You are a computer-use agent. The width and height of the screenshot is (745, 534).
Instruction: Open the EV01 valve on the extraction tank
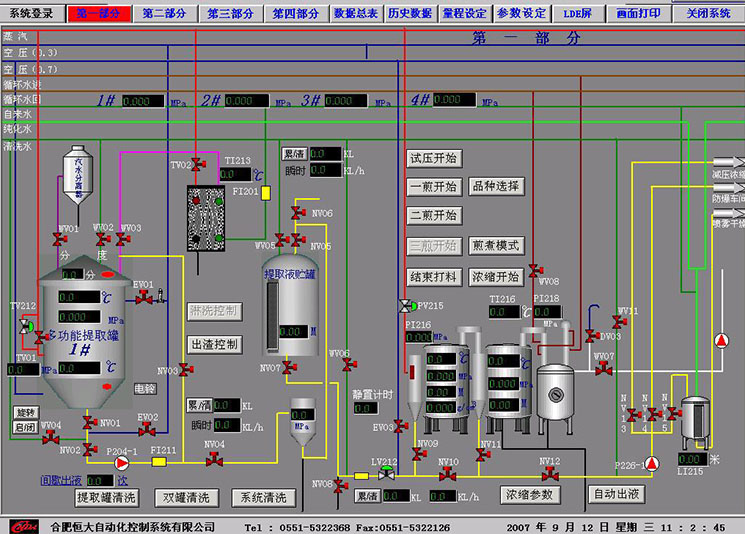point(143,298)
